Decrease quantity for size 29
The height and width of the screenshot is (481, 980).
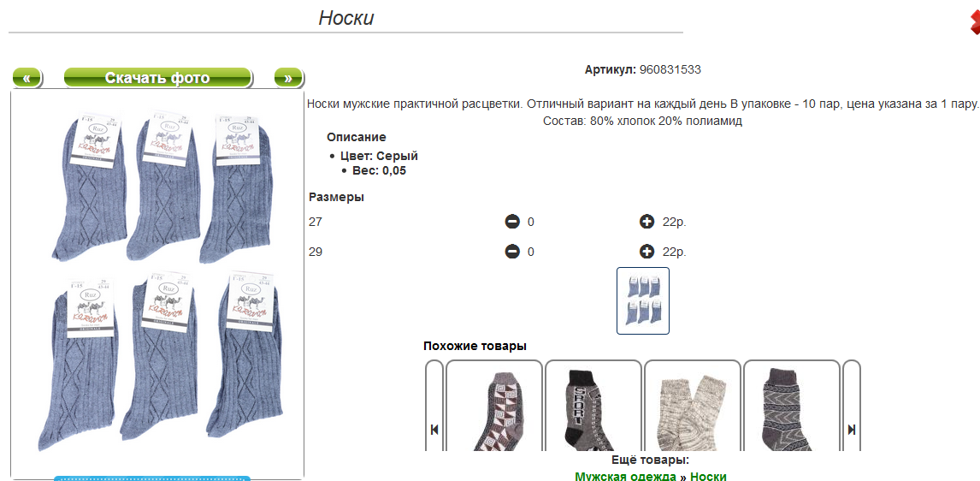[512, 252]
